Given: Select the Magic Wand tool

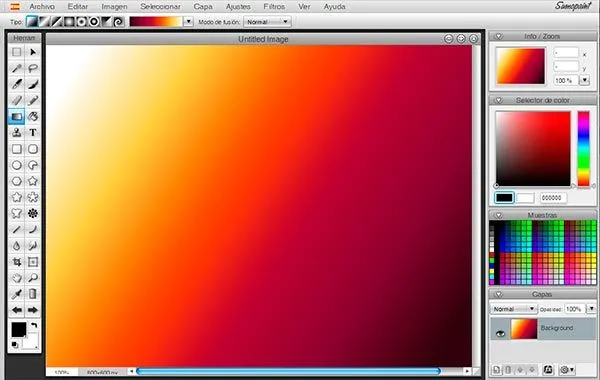Looking at the screenshot, I should click(16, 68).
